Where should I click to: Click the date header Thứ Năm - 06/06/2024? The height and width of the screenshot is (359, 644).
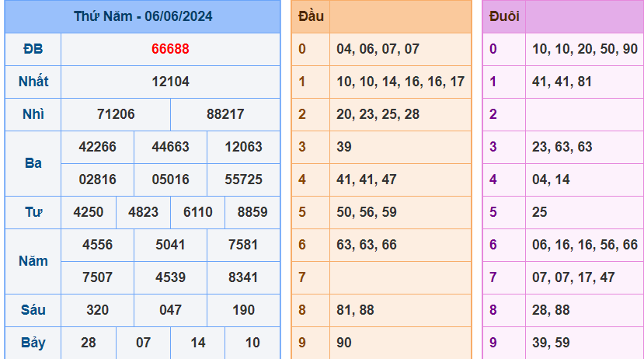pyautogui.click(x=143, y=16)
